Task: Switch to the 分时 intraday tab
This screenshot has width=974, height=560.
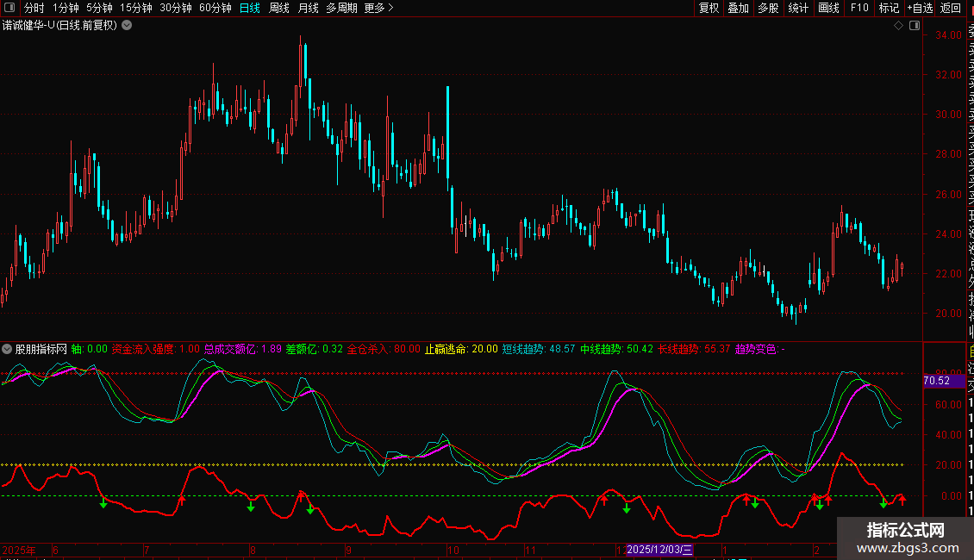Action: click(x=34, y=8)
